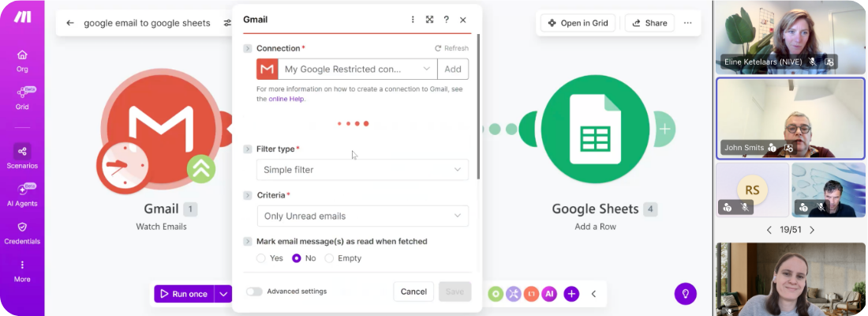Click the green gear tool in bottom toolbar
The width and height of the screenshot is (868, 316).
pos(496,294)
